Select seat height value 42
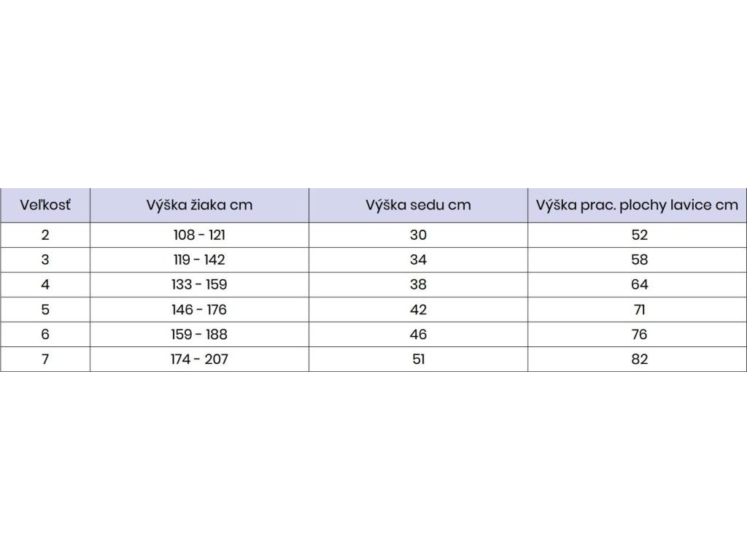The width and height of the screenshot is (747, 560). (x=418, y=309)
